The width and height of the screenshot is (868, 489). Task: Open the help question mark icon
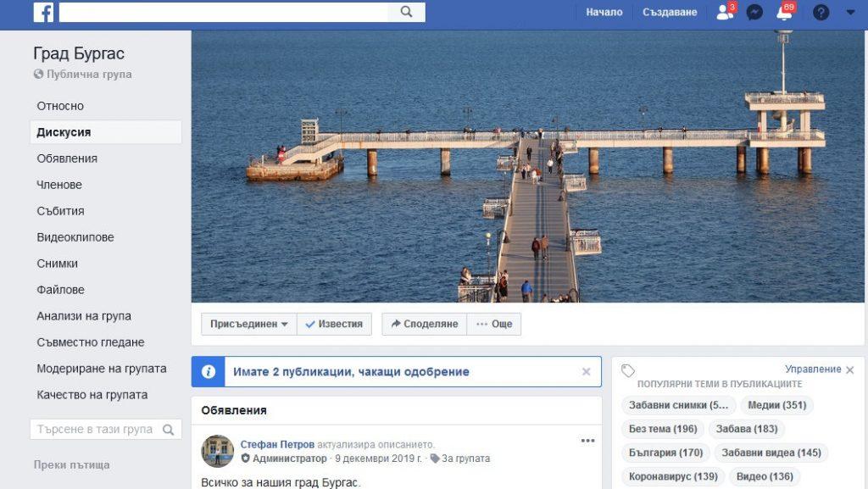(821, 13)
